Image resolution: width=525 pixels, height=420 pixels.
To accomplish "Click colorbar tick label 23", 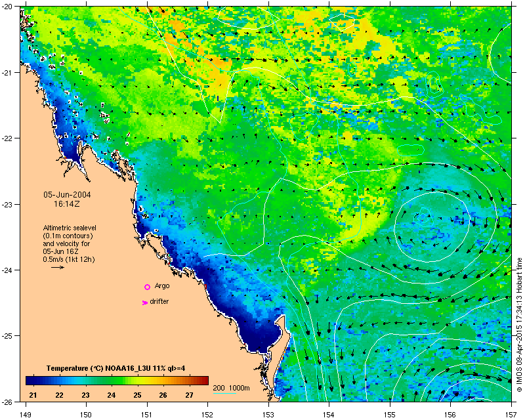I will pos(85,395).
